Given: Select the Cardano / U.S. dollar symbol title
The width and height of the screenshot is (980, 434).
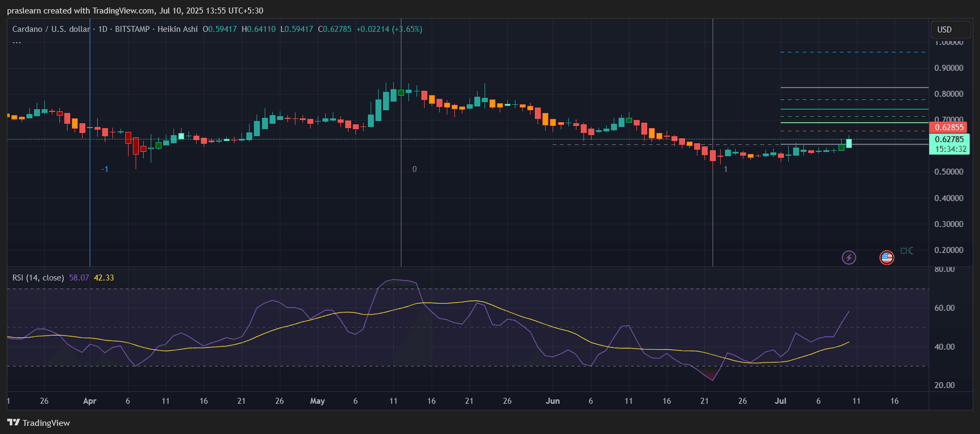Looking at the screenshot, I should coord(51,29).
